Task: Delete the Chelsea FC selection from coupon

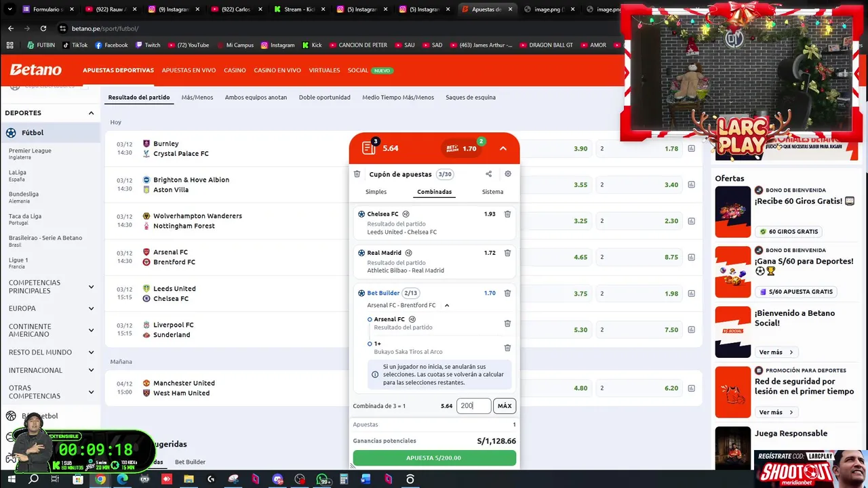Action: click(x=507, y=214)
